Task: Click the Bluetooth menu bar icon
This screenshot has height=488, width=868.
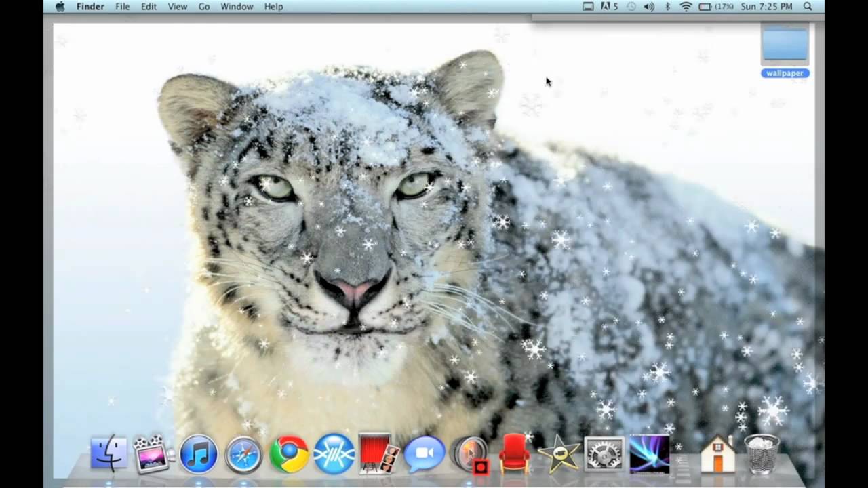Action: pos(667,7)
